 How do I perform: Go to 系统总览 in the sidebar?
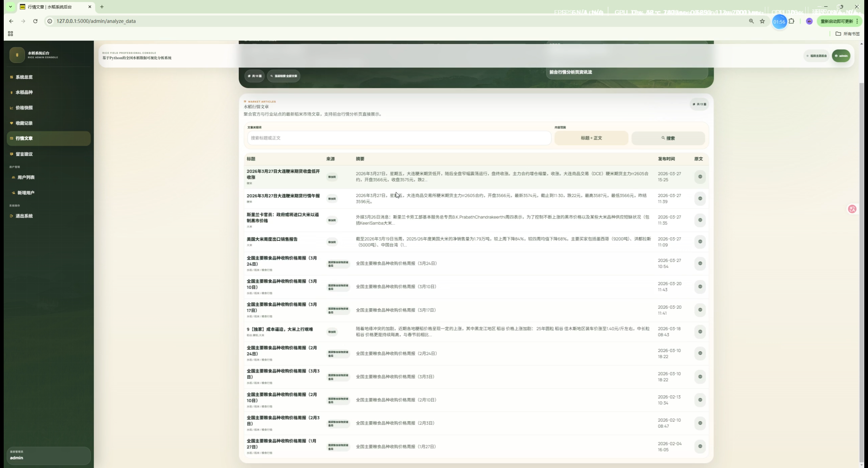pos(24,77)
